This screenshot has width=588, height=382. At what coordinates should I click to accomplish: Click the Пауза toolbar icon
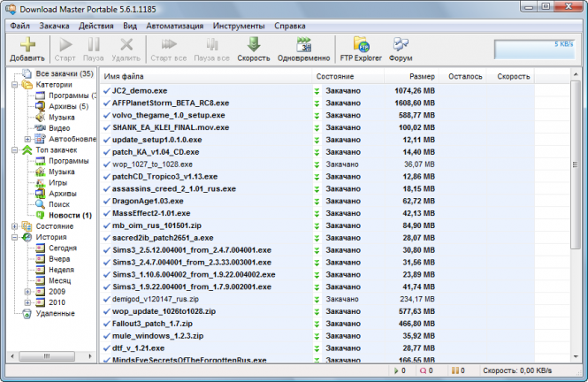coord(94,44)
